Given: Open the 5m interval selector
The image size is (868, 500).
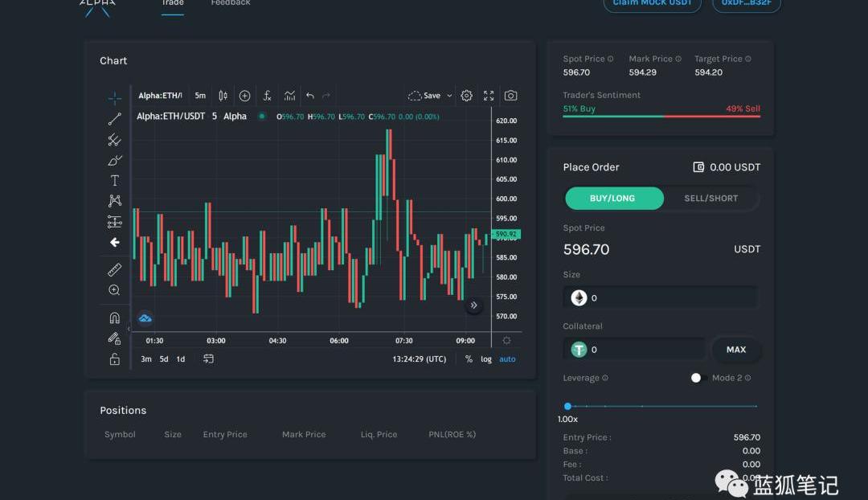Looking at the screenshot, I should pyautogui.click(x=200, y=96).
